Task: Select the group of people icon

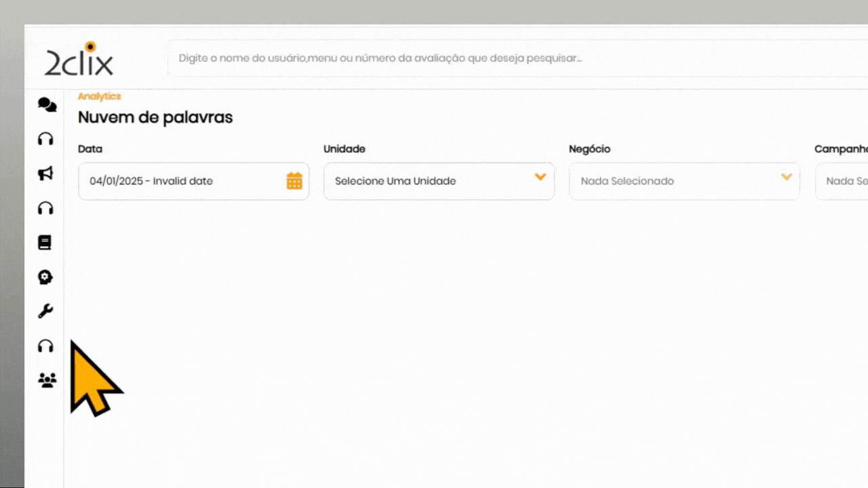Action: (47, 380)
